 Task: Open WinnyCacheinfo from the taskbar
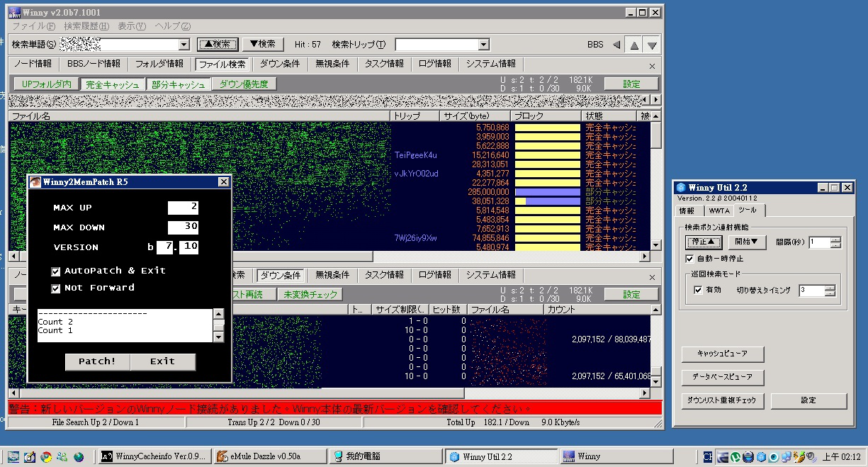154,456
